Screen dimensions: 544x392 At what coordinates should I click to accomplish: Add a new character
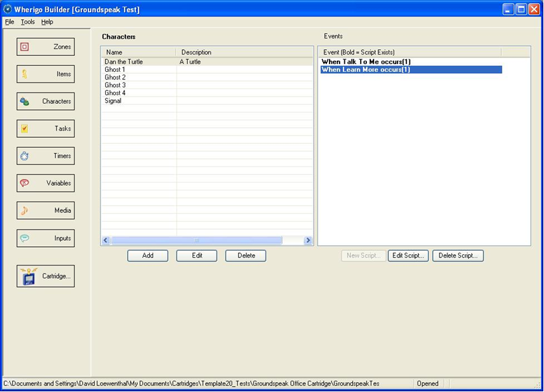148,256
